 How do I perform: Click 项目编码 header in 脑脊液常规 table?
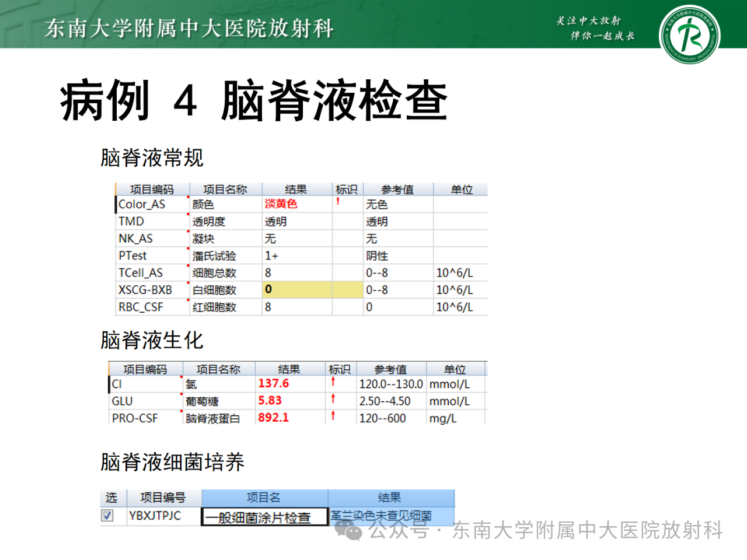(x=152, y=190)
